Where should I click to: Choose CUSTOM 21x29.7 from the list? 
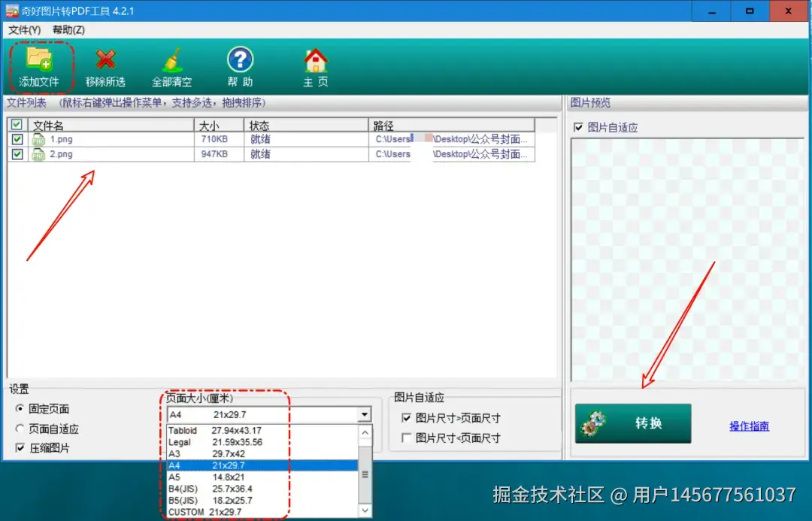point(262,512)
